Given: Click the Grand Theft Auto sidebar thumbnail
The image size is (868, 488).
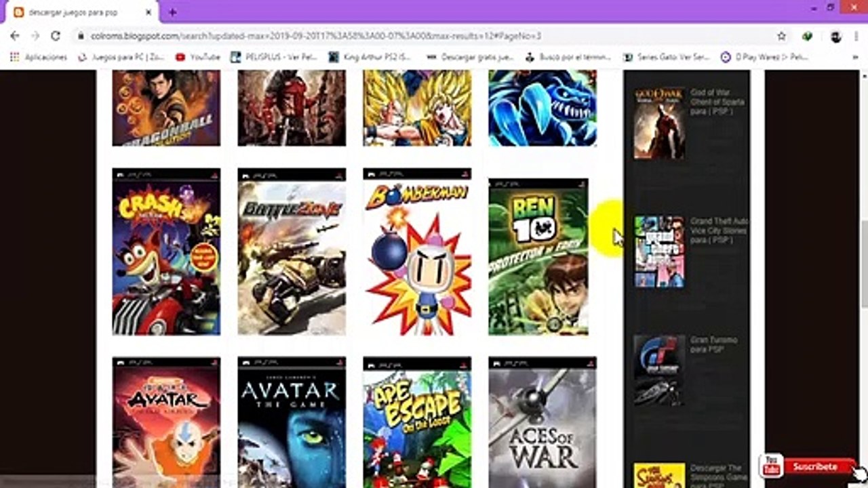Looking at the screenshot, I should tap(659, 251).
